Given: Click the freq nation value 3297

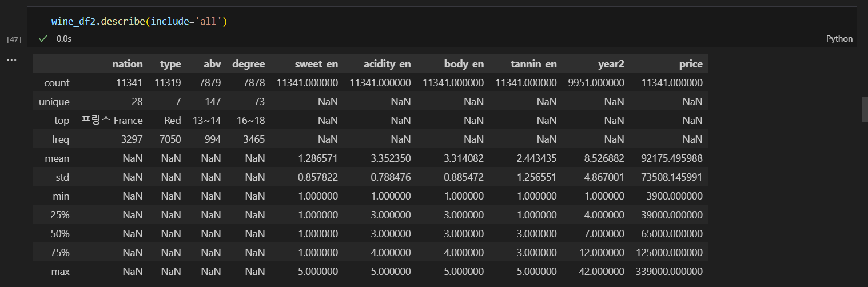Looking at the screenshot, I should (132, 139).
